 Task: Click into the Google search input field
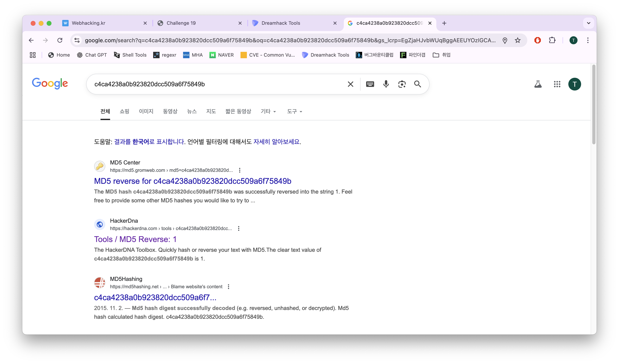(216, 84)
